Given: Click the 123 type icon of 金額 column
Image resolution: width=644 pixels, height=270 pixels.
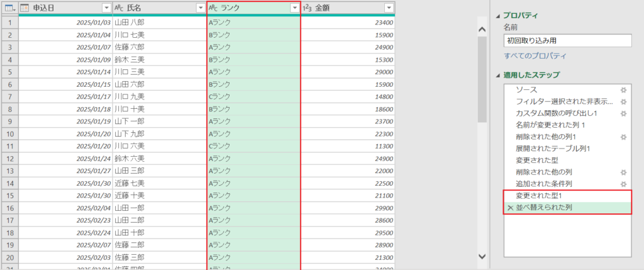Looking at the screenshot, I should point(308,8).
